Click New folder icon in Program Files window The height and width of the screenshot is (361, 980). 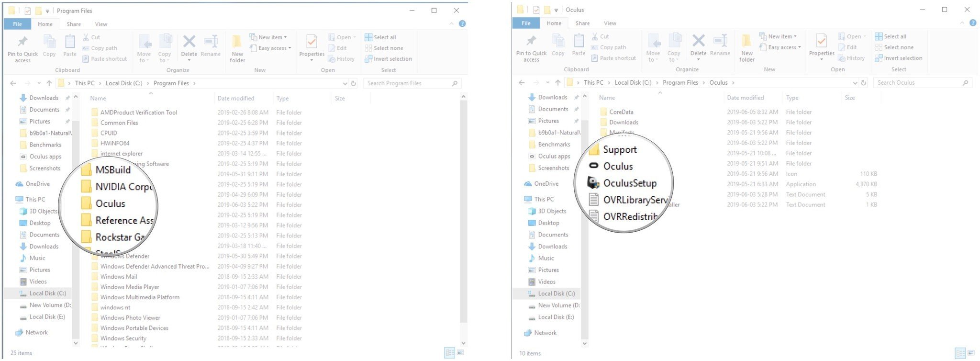coord(237,42)
